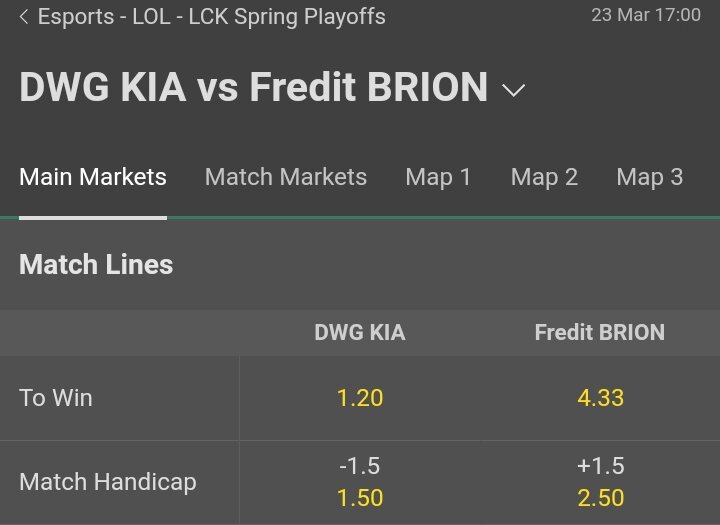Click the 23 Mar 17:00 match time
720x525 pixels.
point(646,15)
